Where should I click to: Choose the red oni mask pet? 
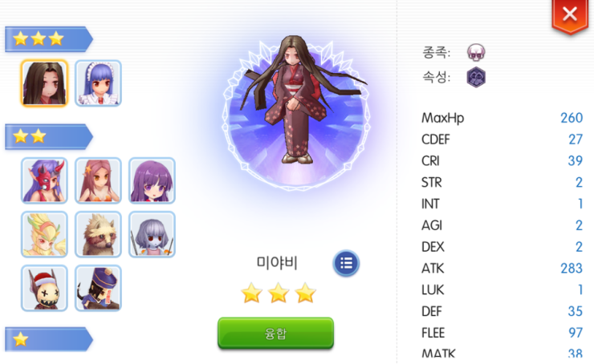(x=44, y=181)
